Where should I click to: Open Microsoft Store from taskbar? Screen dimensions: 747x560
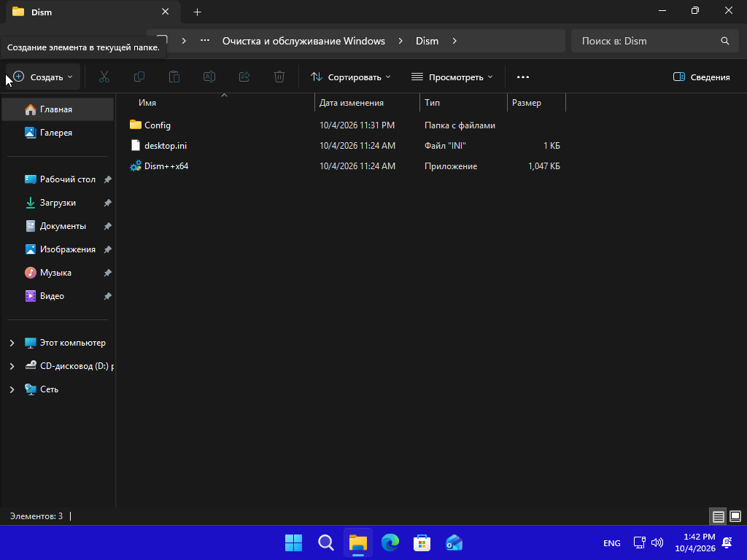tap(422, 542)
